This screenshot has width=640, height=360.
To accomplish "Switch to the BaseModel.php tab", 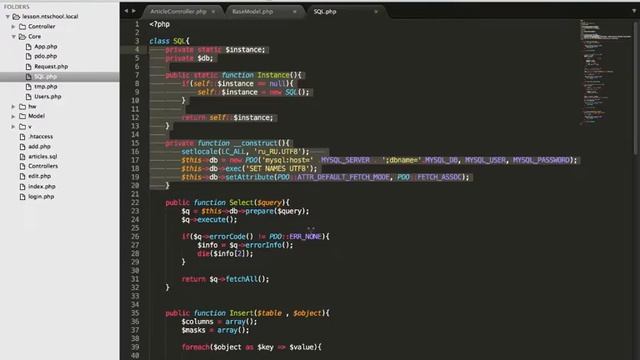I will pyautogui.click(x=252, y=12).
